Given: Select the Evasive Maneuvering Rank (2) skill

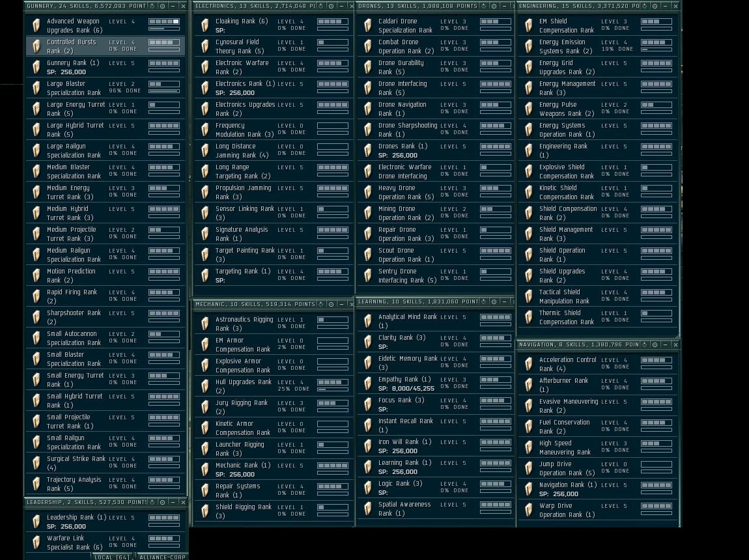Looking at the screenshot, I should click(569, 406).
